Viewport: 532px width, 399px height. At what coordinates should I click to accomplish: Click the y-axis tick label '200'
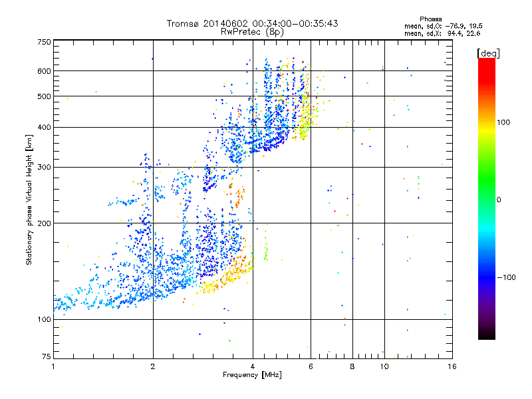click(x=45, y=223)
